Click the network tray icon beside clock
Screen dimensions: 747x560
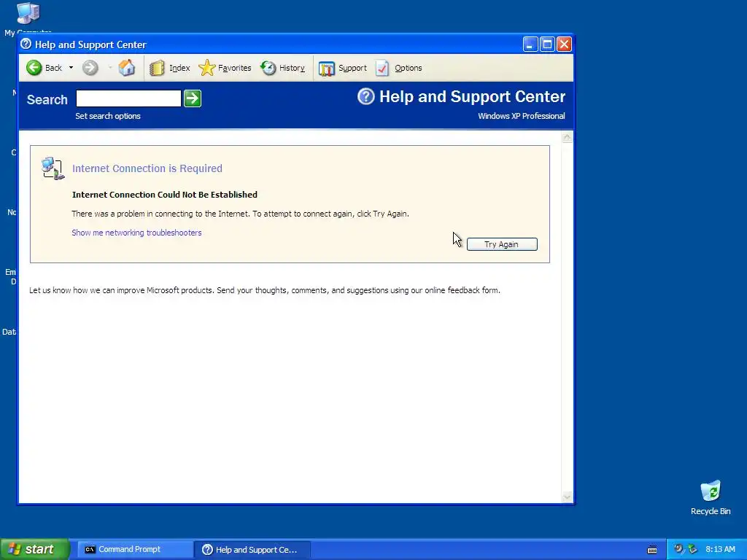[x=693, y=549]
